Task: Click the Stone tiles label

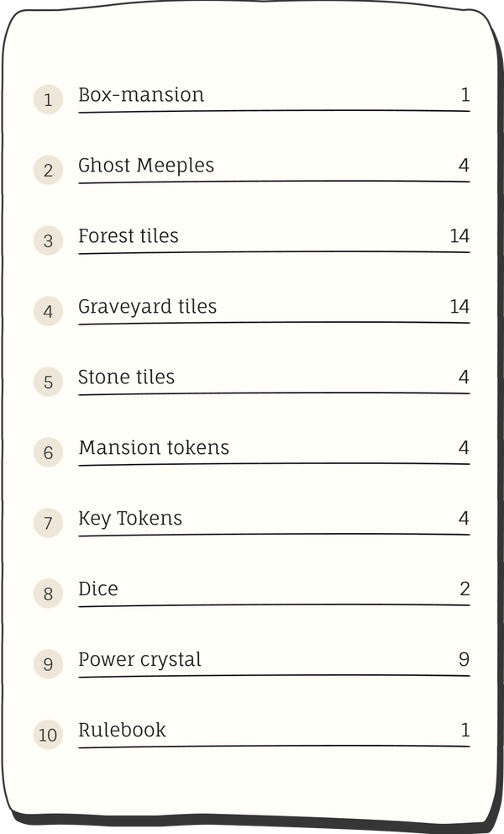Action: pos(126,377)
